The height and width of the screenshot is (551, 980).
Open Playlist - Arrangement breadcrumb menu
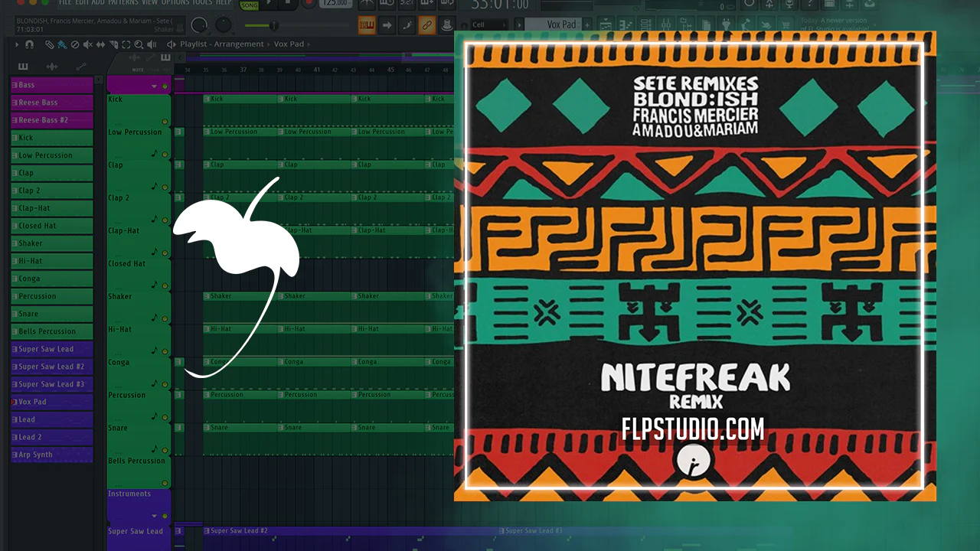(222, 44)
